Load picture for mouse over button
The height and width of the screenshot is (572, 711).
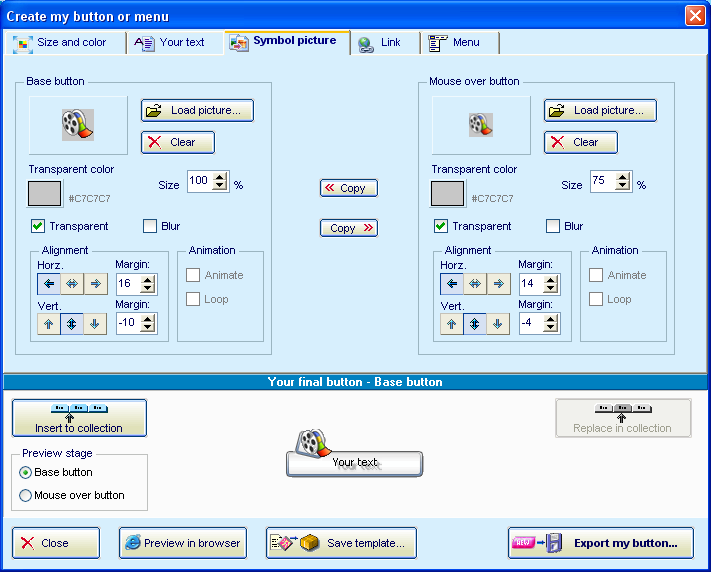point(600,110)
